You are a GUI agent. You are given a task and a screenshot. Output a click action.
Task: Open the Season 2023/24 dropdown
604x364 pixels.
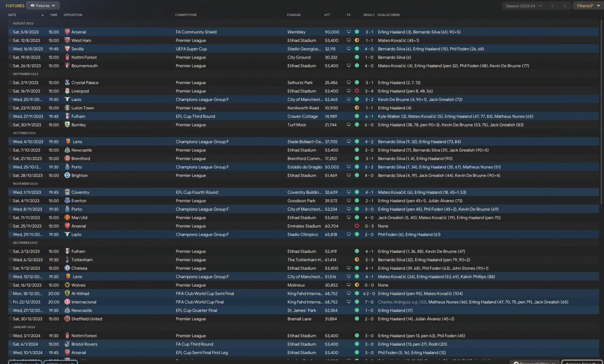[x=524, y=6]
